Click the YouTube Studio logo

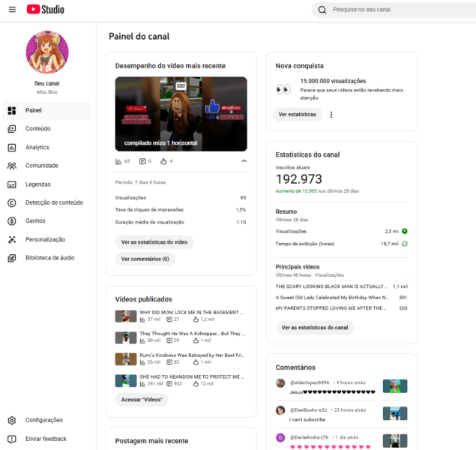46,10
